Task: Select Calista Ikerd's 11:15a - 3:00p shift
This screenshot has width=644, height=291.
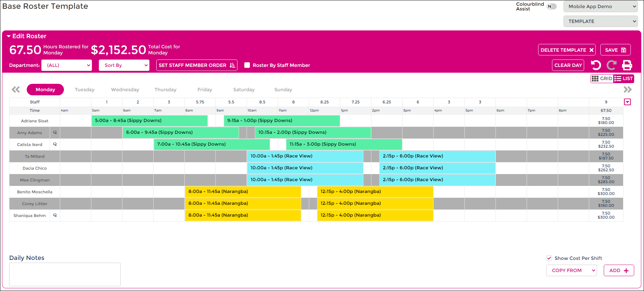Action: (x=344, y=144)
